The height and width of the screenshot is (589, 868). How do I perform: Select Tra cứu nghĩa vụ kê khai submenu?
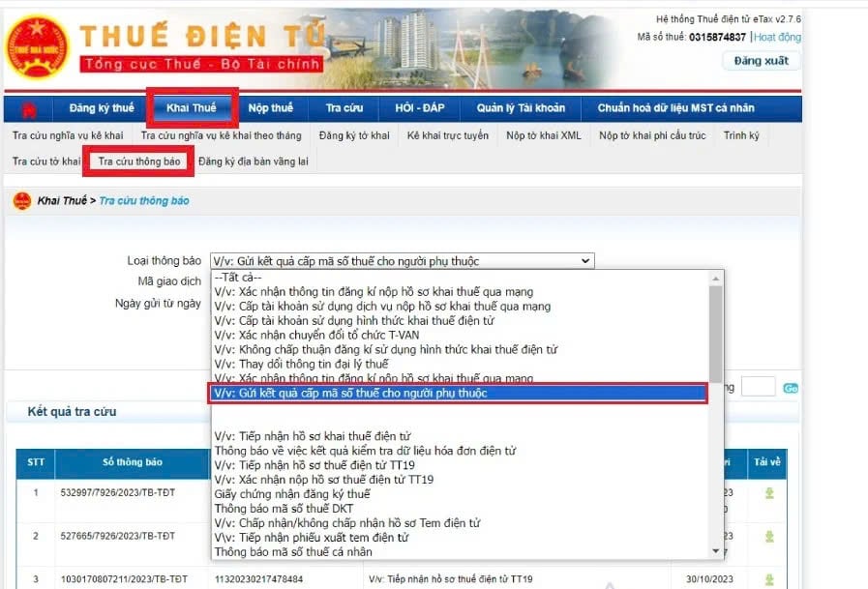coord(68,135)
